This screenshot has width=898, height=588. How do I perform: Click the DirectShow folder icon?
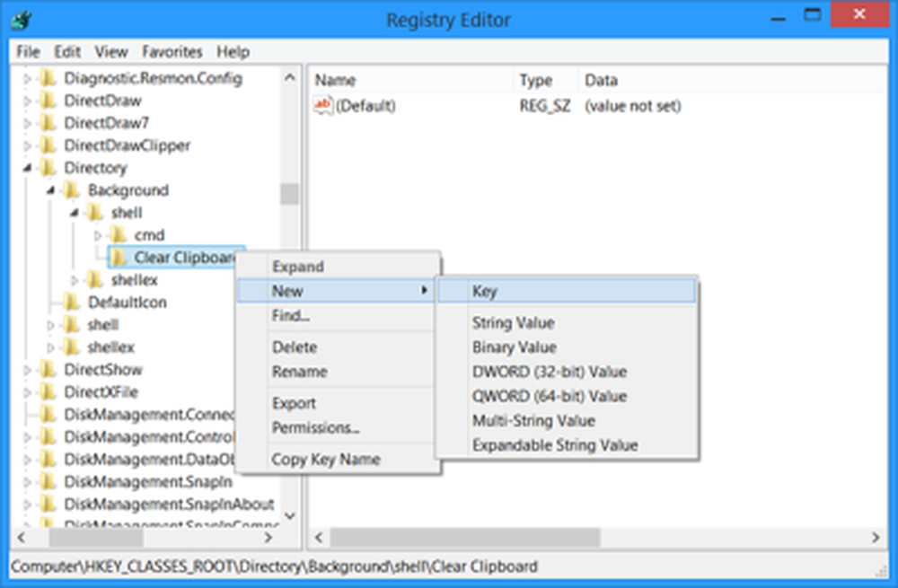pyautogui.click(x=49, y=370)
